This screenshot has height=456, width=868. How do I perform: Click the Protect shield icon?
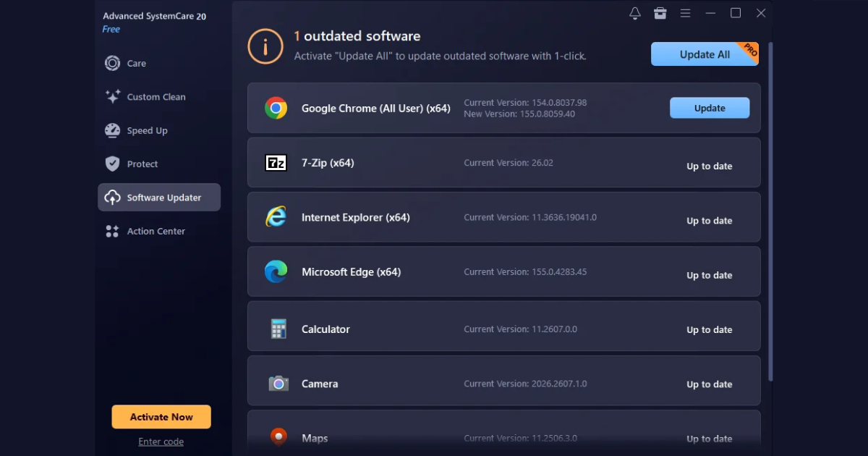pos(112,164)
